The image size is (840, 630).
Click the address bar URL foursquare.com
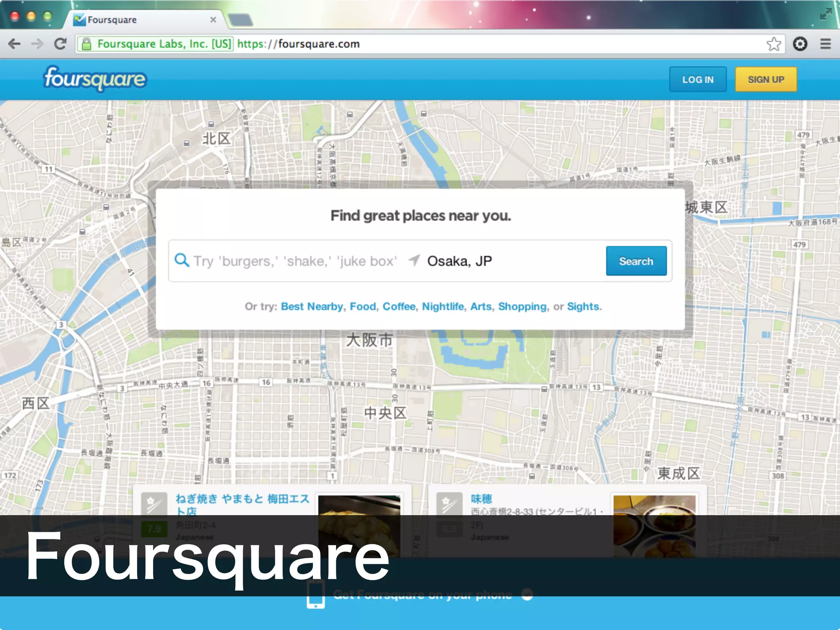click(x=298, y=44)
